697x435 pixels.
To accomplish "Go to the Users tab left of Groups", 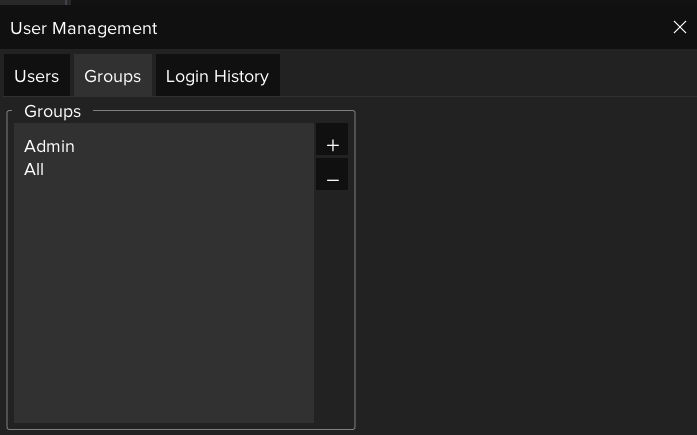I will pyautogui.click(x=36, y=76).
